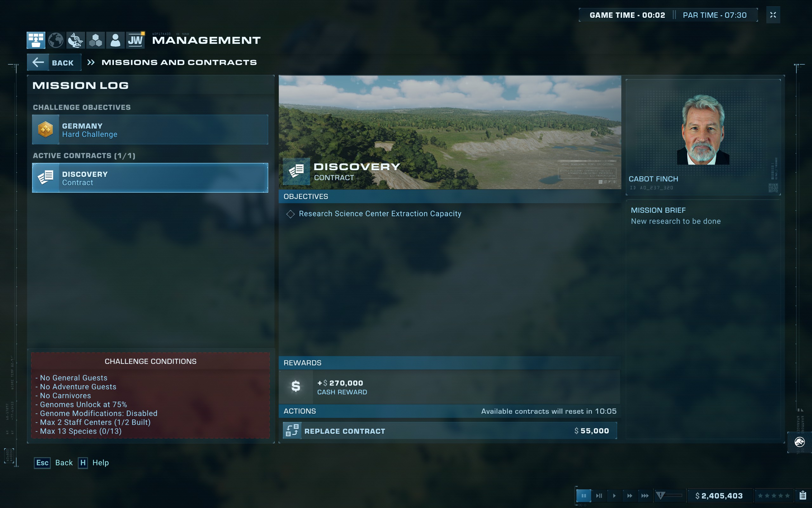Image resolution: width=812 pixels, height=508 pixels.
Task: Click the alert warning triangle indicator
Action: pos(660,496)
